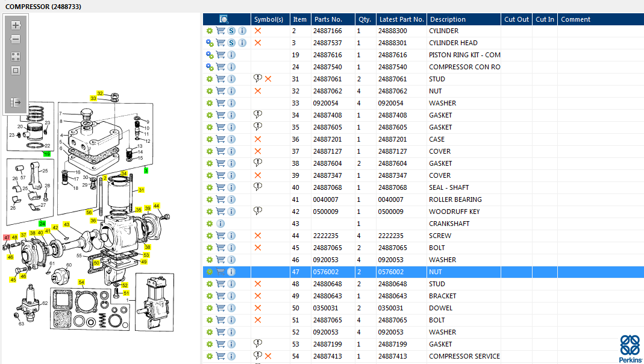This screenshot has width=644, height=364.
Task: Show info for CRANKSHAFT item 43
Action: [x=220, y=224]
